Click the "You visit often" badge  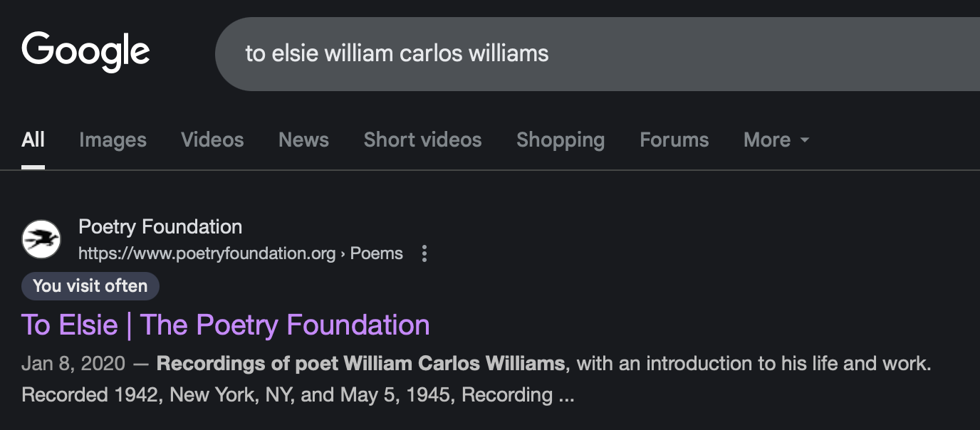click(90, 286)
